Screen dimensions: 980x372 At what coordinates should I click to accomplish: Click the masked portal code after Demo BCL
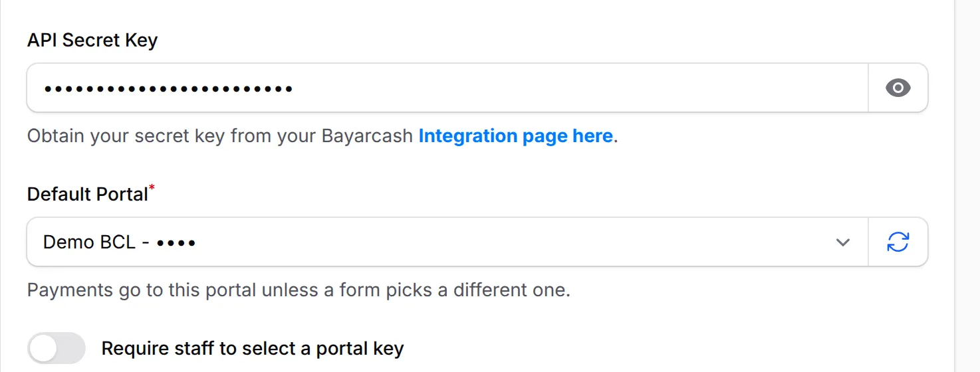[176, 242]
